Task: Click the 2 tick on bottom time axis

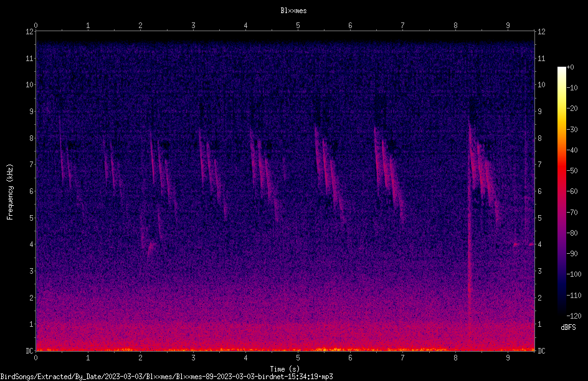Action: coord(140,358)
